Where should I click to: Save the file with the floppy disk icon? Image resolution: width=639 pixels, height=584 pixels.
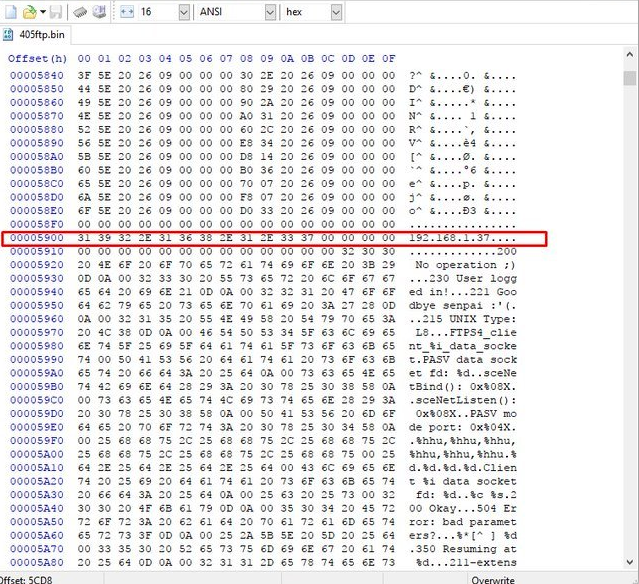point(56,12)
